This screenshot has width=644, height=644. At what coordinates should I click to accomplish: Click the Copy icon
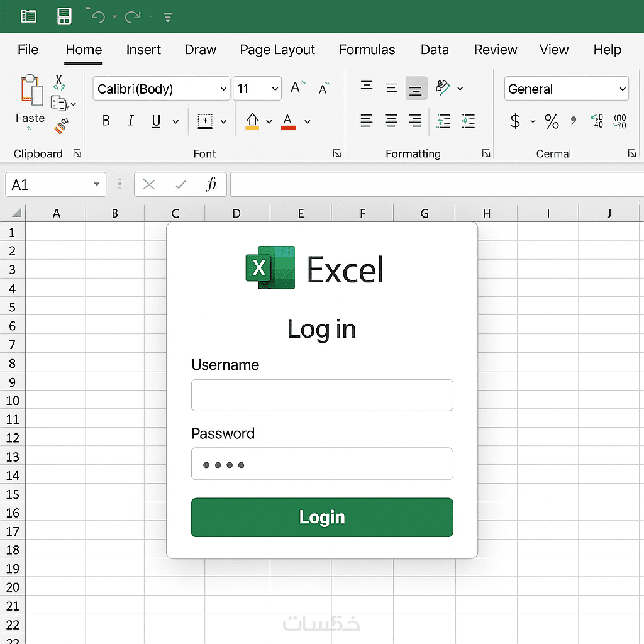59,103
